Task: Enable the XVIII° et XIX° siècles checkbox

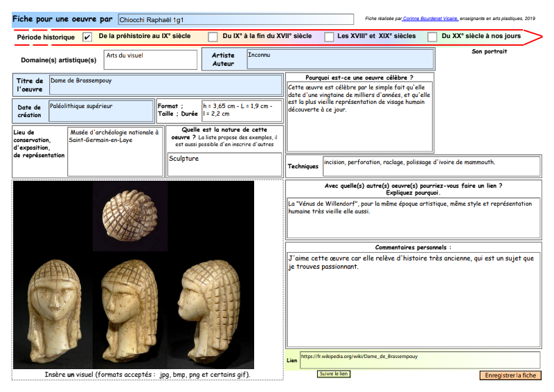Action: pos(329,37)
